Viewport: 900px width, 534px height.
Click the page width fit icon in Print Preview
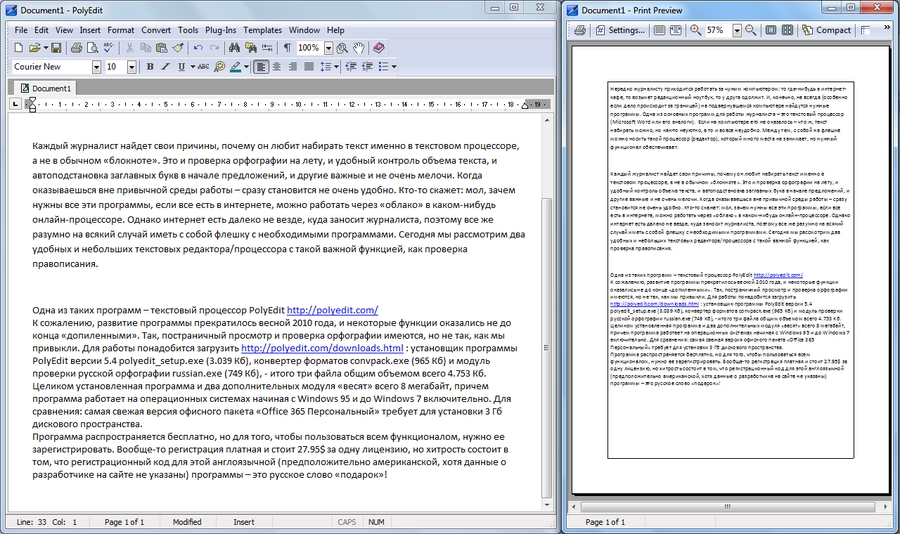(676, 30)
